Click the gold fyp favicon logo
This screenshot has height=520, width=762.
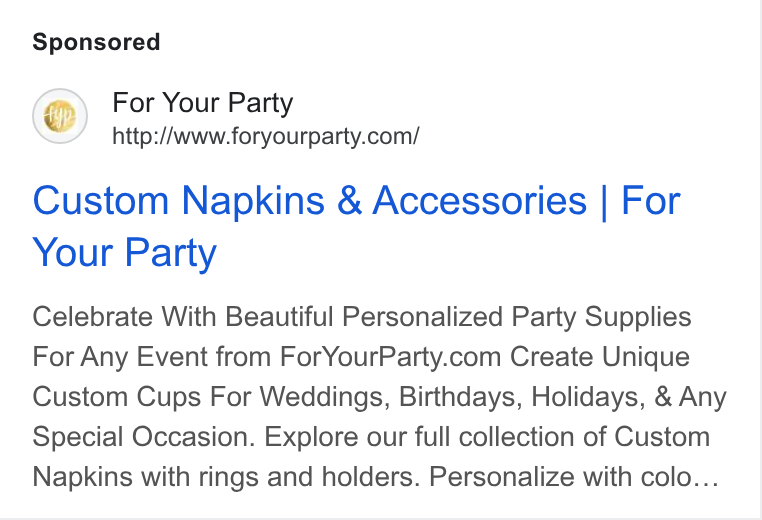pos(60,116)
